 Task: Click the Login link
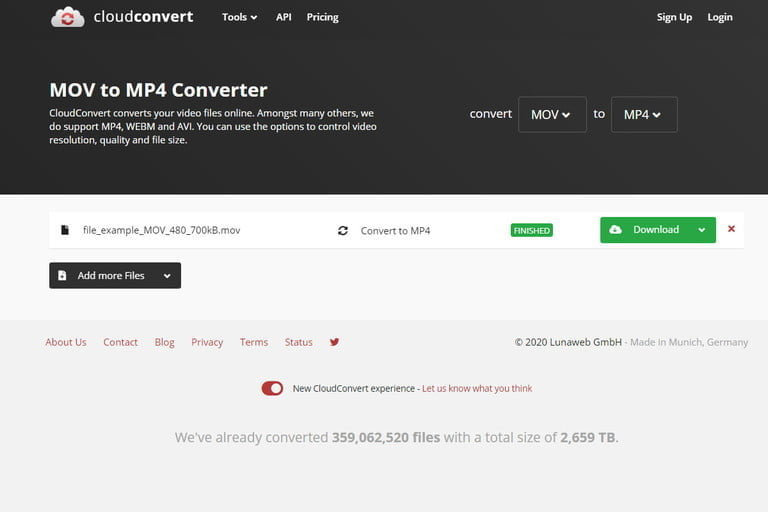click(x=720, y=17)
